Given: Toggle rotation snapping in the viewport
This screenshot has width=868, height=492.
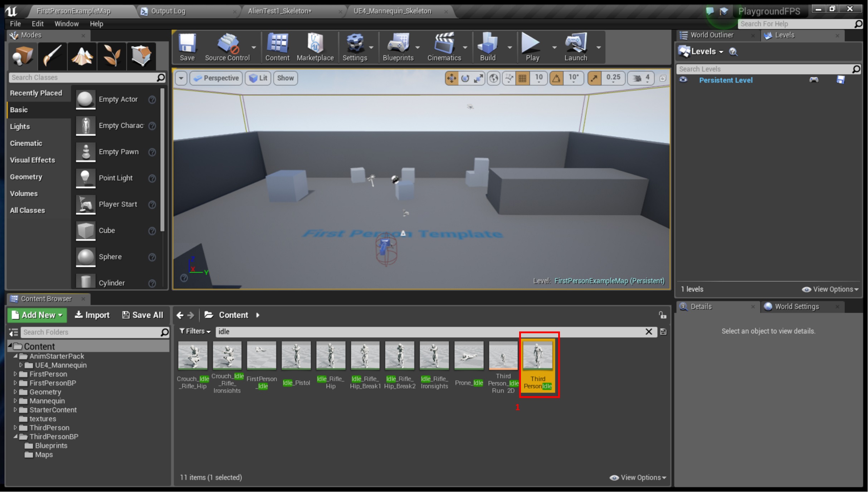Looking at the screenshot, I should [x=556, y=78].
